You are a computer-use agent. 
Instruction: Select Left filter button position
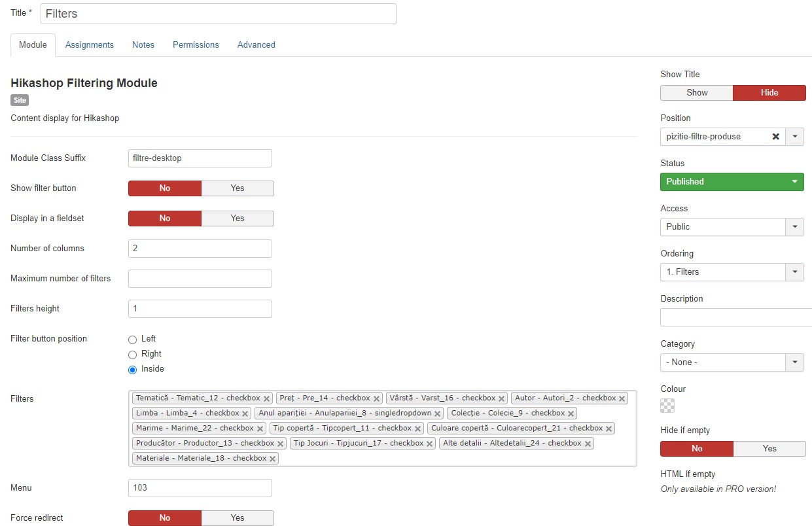(132, 340)
